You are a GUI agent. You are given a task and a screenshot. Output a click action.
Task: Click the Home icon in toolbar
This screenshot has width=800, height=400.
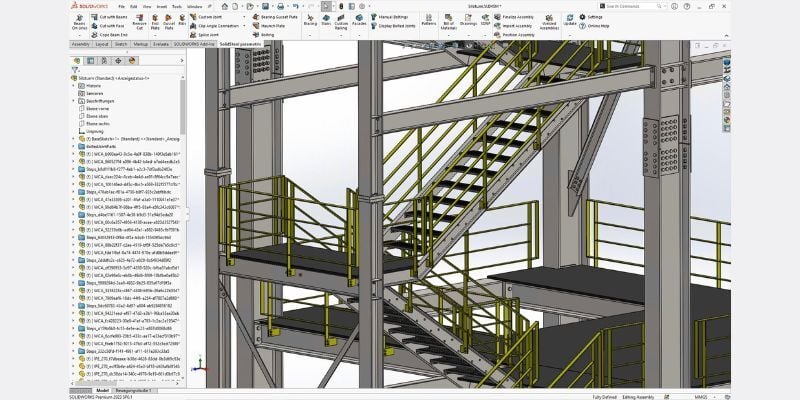pyautogui.click(x=224, y=6)
